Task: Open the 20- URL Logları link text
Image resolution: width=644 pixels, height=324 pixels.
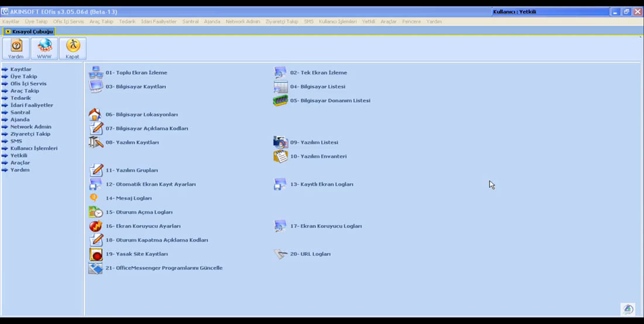Action: 310,254
